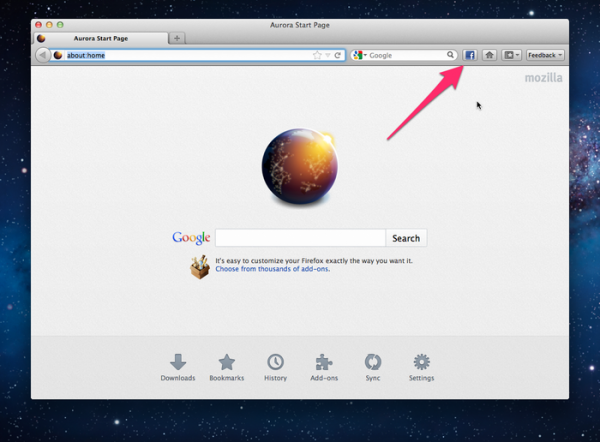Viewport: 600px width, 442px height.
Task: Open Downloads from the bottom launcher
Action: click(x=178, y=367)
